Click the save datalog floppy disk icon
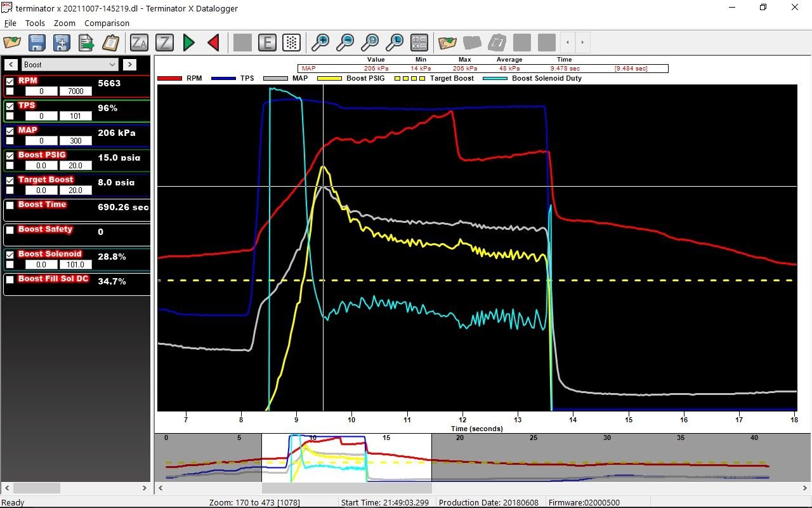 pos(36,43)
